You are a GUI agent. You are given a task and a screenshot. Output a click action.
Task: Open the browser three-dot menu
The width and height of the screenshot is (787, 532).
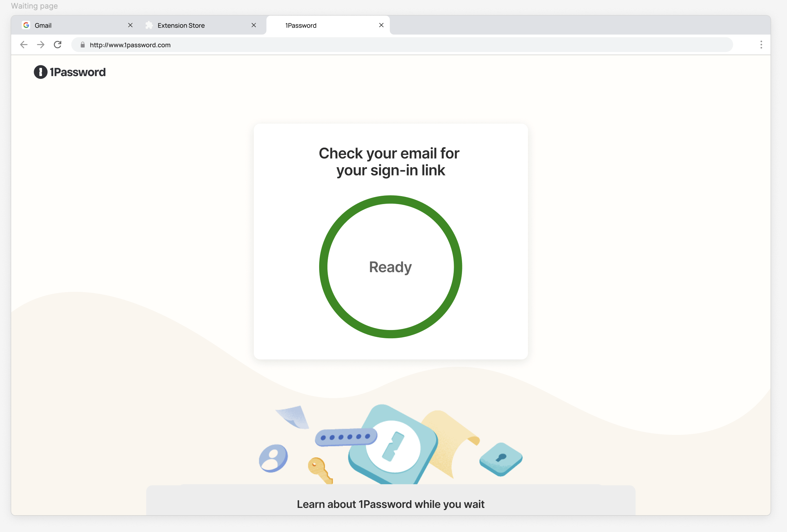coord(761,45)
